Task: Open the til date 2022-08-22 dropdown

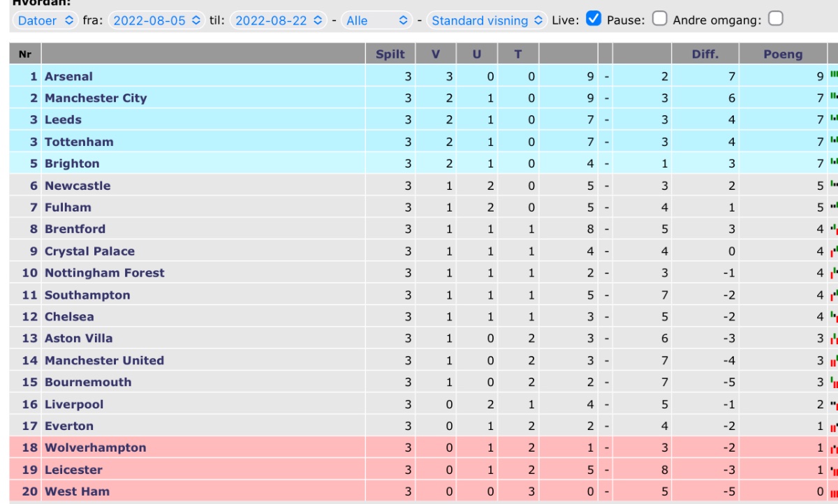Action: (279, 20)
